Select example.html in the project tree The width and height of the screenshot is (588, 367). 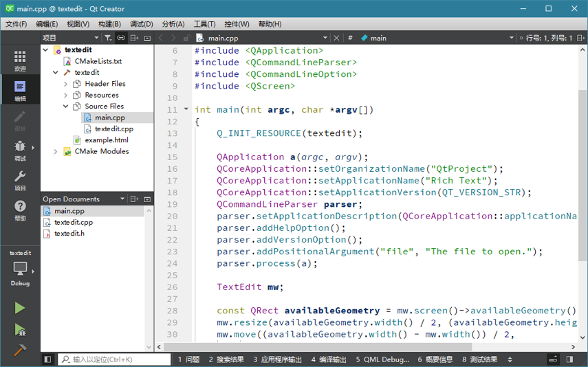[x=107, y=140]
